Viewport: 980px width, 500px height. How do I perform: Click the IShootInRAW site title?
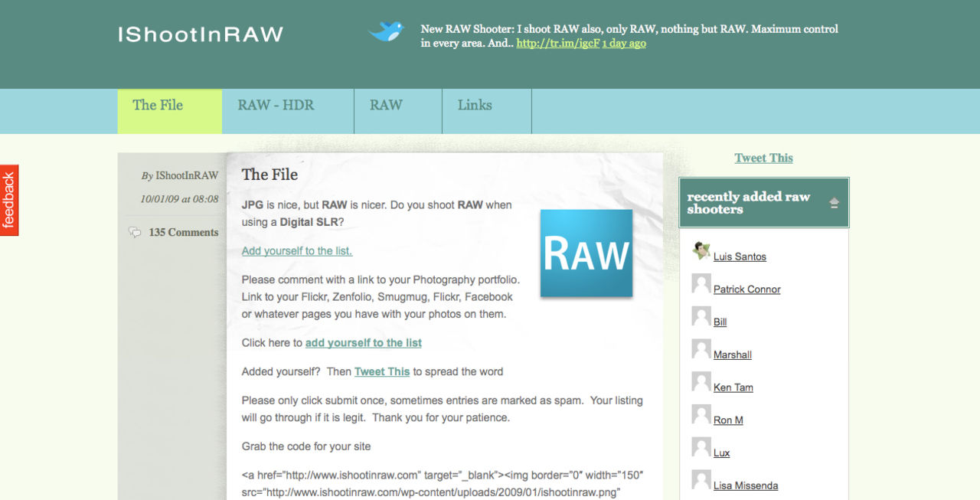point(201,34)
